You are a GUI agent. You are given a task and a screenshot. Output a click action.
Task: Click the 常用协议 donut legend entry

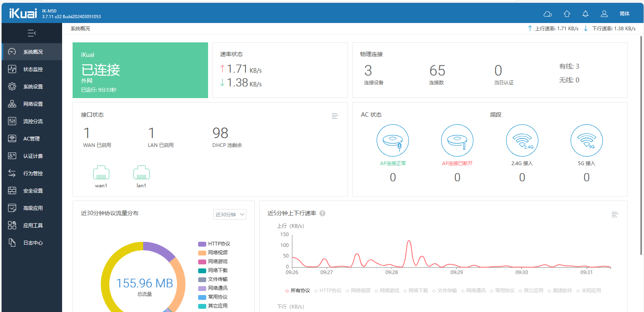coord(213,297)
